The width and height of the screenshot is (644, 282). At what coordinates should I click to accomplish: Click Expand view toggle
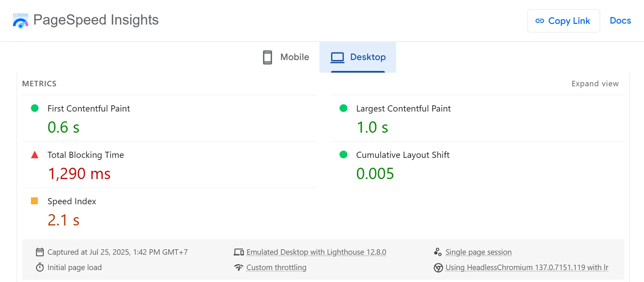[595, 84]
